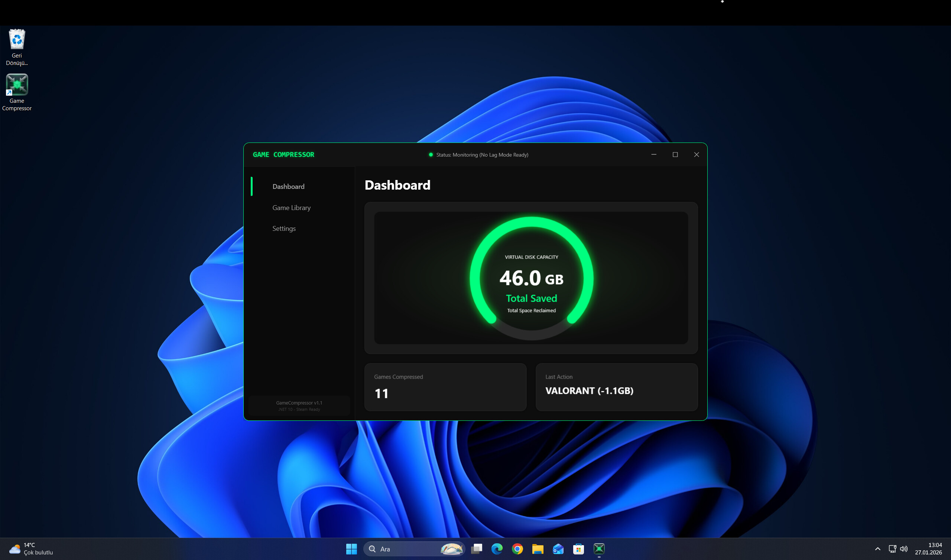Open Task View on the taskbar
The height and width of the screenshot is (560, 951).
[477, 549]
